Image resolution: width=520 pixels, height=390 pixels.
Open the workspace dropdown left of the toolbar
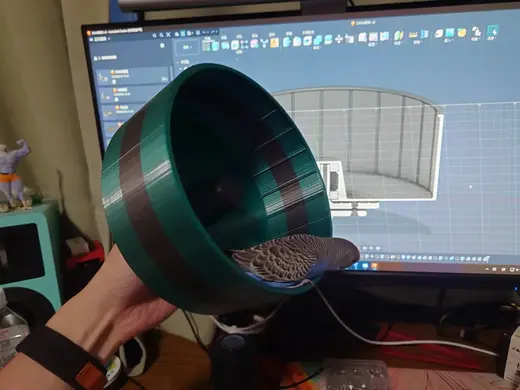[187, 47]
